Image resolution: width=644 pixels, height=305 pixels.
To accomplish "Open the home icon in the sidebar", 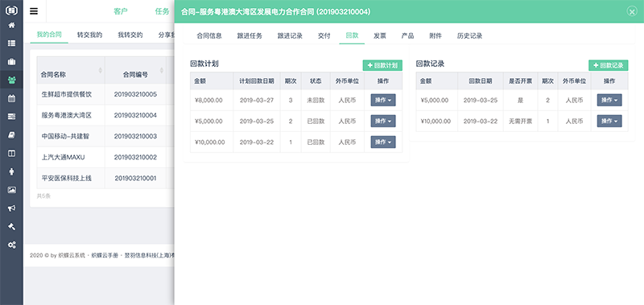I will pos(11,25).
